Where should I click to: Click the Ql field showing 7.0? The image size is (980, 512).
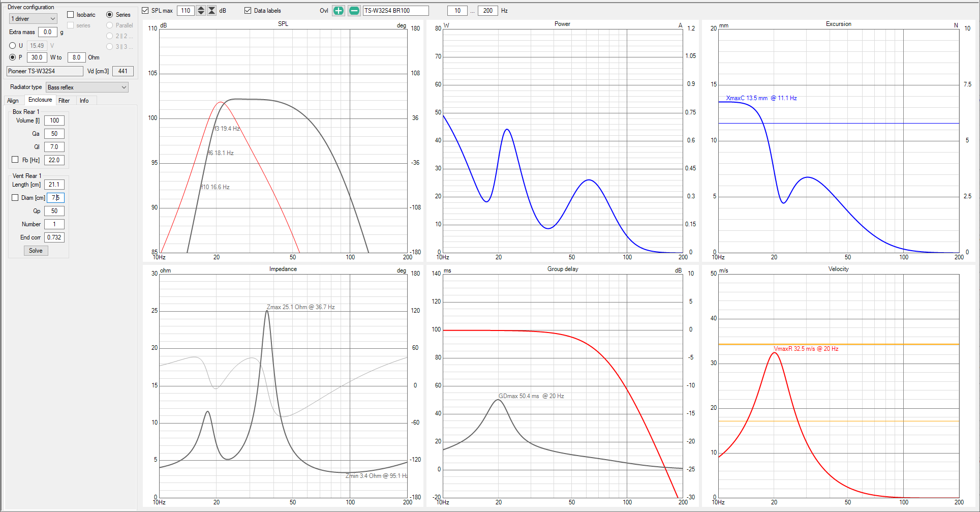[54, 147]
